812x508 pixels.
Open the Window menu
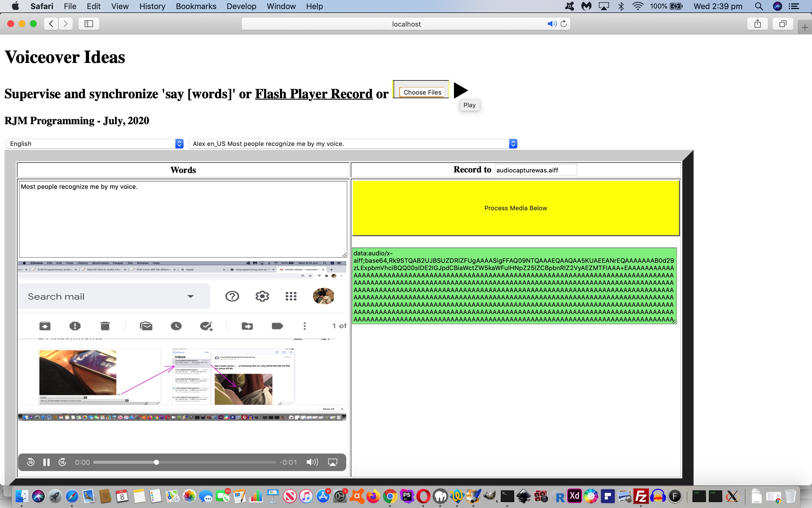tap(281, 6)
